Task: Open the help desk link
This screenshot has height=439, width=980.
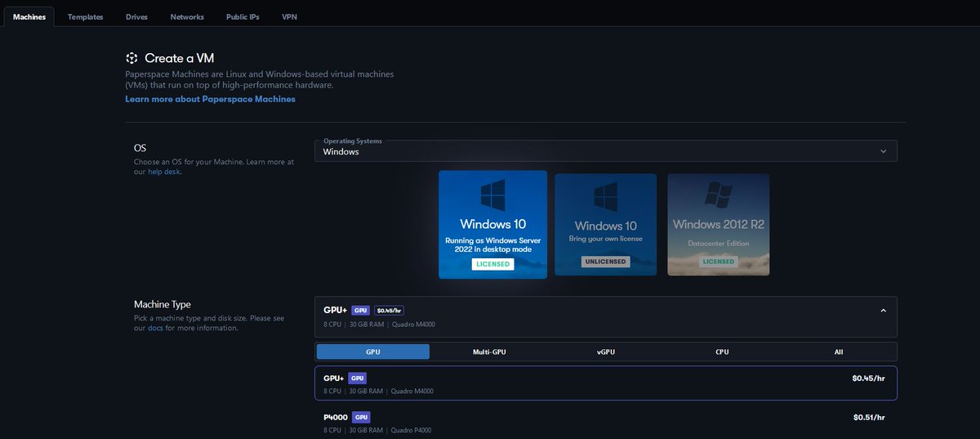Action: (x=163, y=172)
